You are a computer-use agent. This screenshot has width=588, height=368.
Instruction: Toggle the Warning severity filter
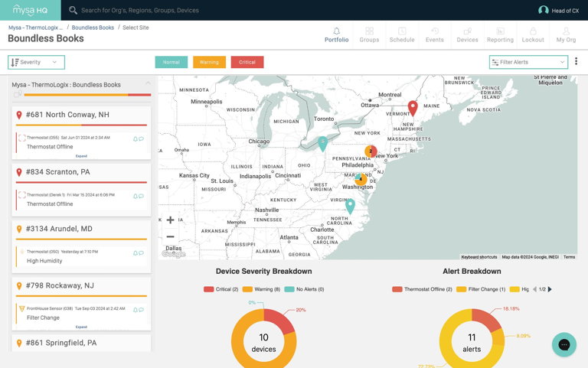(x=209, y=62)
